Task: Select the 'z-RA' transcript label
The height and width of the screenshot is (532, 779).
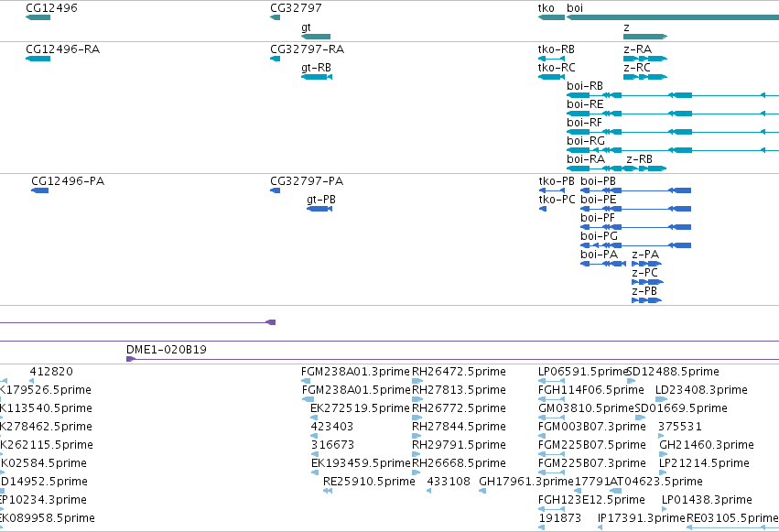Action: [x=637, y=49]
